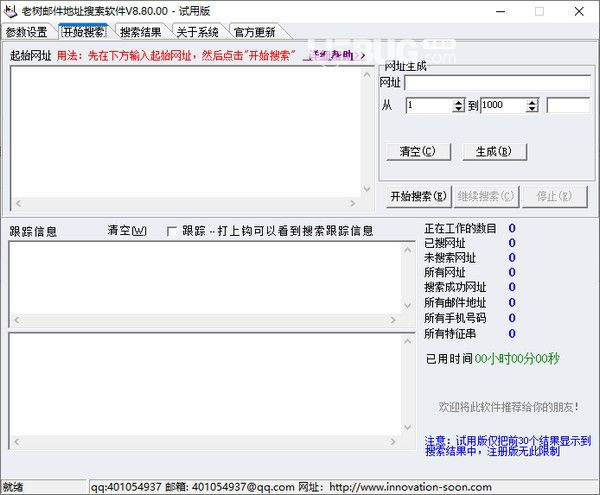Close the application window

(x=579, y=11)
